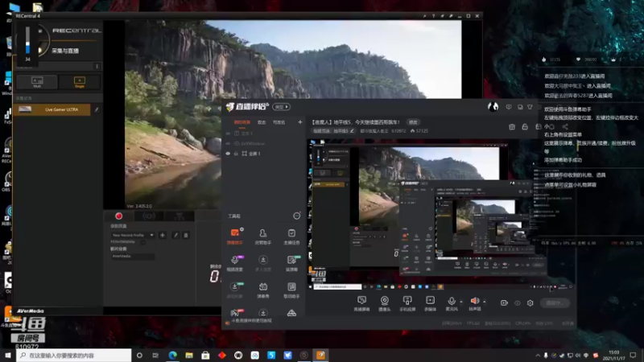Select the third scene tab
Screen dimensions: 644x362
[x=279, y=122]
